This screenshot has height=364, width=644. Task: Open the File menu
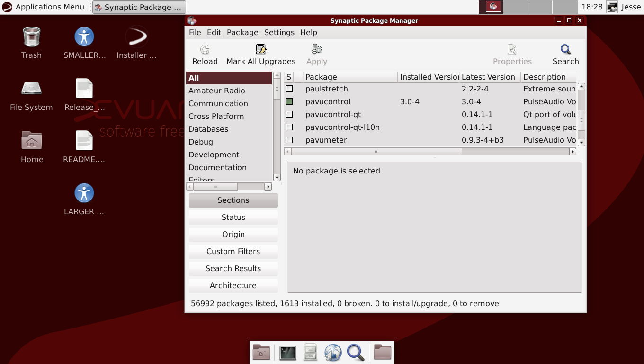click(x=195, y=32)
